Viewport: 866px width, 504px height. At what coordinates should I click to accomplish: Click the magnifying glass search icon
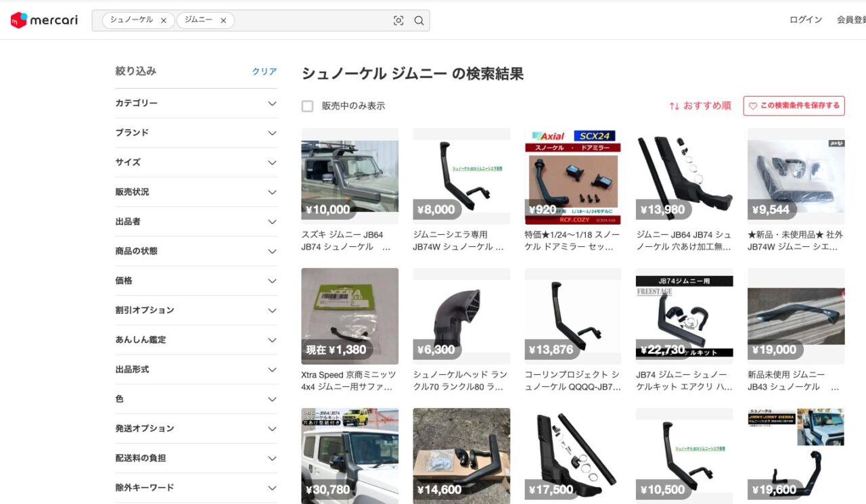click(419, 21)
